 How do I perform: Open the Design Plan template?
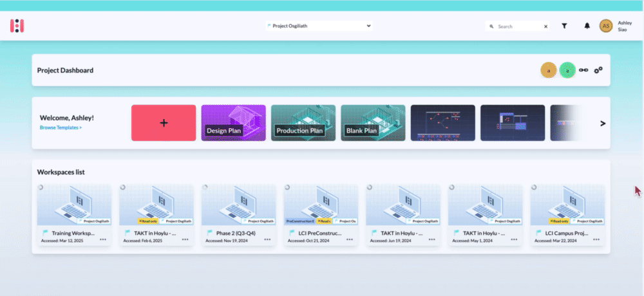click(233, 123)
